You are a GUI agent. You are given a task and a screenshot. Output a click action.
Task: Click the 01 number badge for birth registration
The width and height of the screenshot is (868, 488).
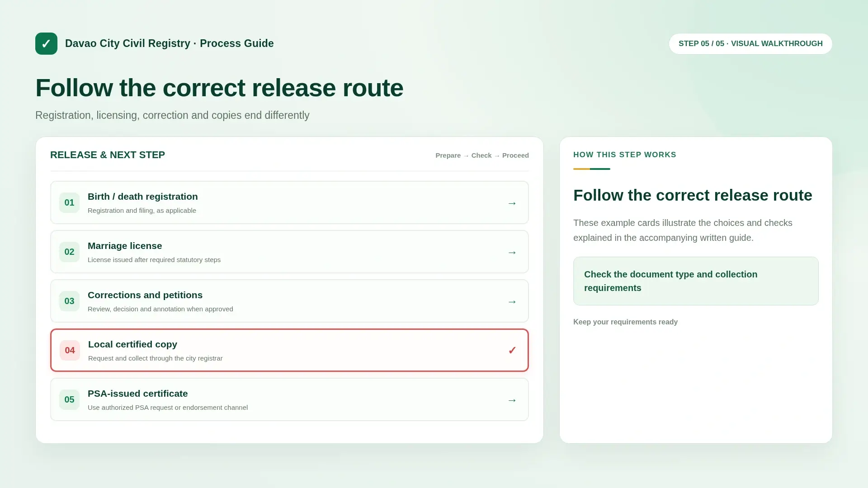pos(69,202)
